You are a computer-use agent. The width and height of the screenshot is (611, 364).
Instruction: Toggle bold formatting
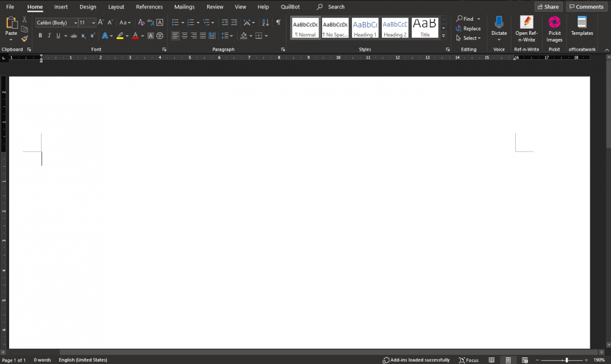tap(40, 36)
